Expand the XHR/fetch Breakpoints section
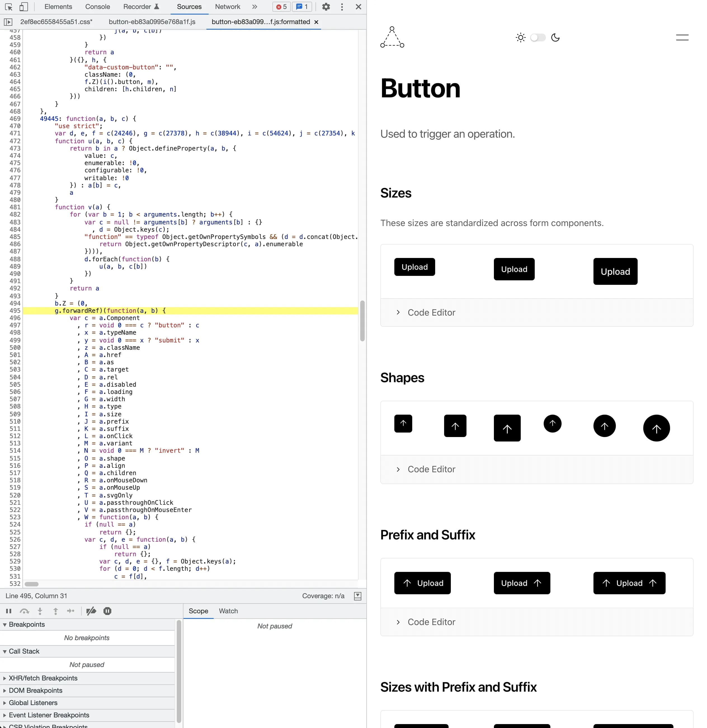The height and width of the screenshot is (728, 707). point(43,678)
